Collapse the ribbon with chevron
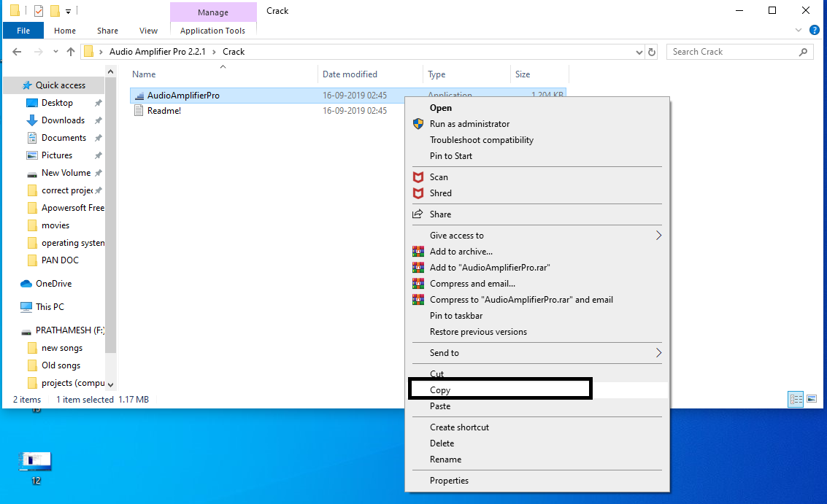 [x=799, y=31]
